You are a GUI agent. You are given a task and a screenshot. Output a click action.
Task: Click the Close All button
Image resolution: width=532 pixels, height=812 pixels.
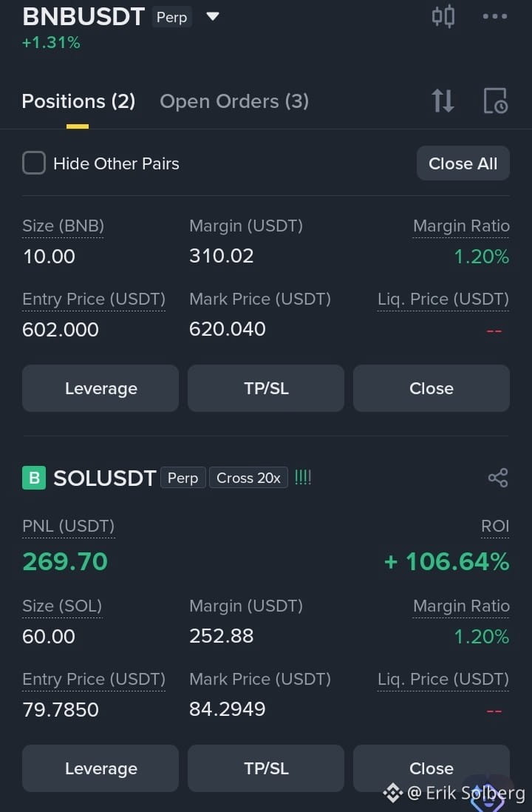click(x=463, y=163)
